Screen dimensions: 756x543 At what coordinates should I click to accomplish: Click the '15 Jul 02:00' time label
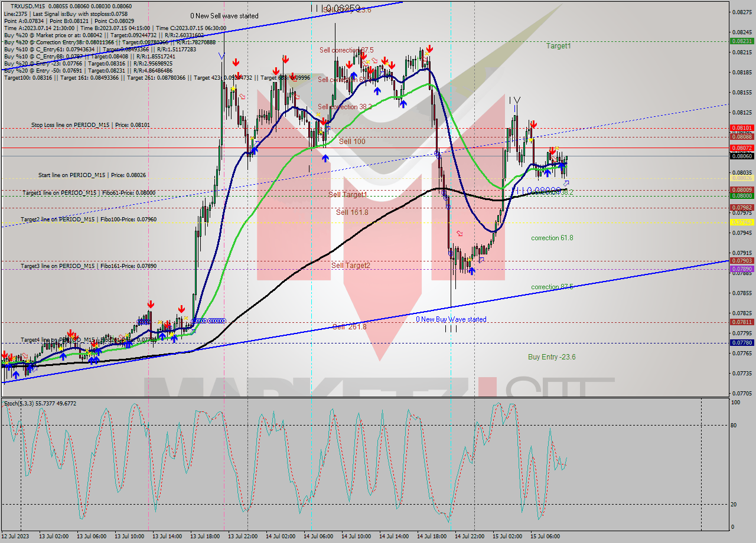pos(507,537)
